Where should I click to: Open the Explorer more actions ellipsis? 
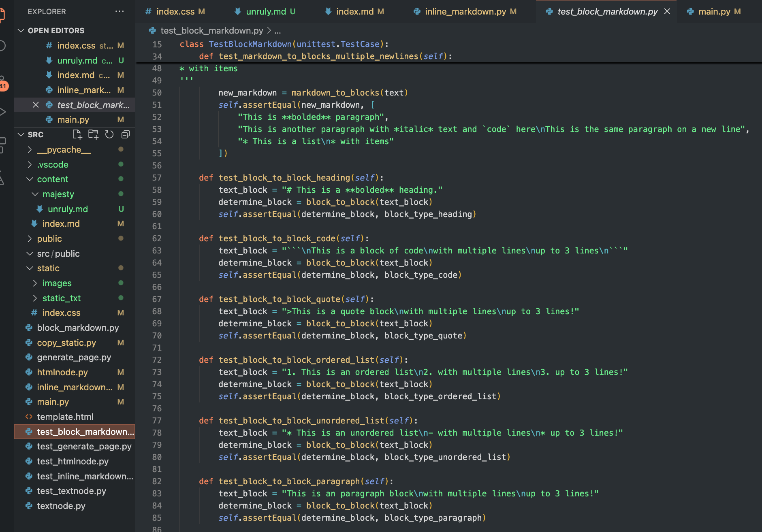120,11
